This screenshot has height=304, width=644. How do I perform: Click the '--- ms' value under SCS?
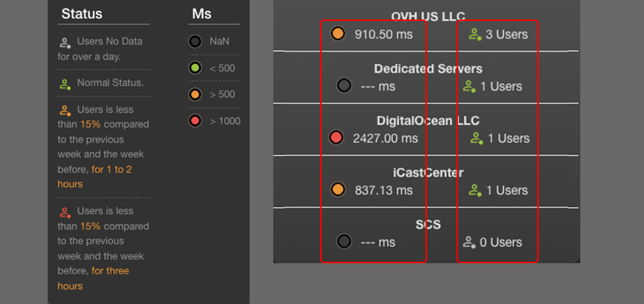point(378,242)
